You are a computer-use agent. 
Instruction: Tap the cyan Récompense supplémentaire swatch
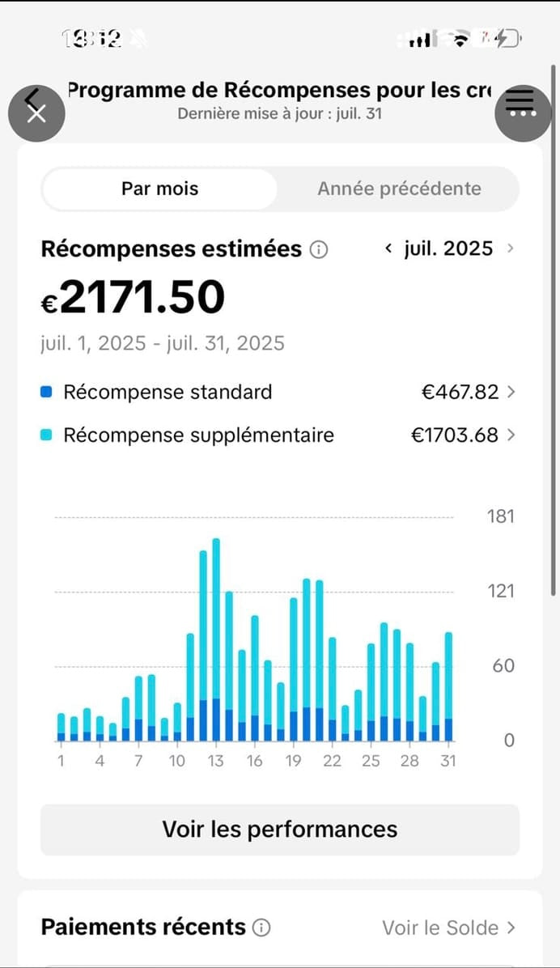46,435
